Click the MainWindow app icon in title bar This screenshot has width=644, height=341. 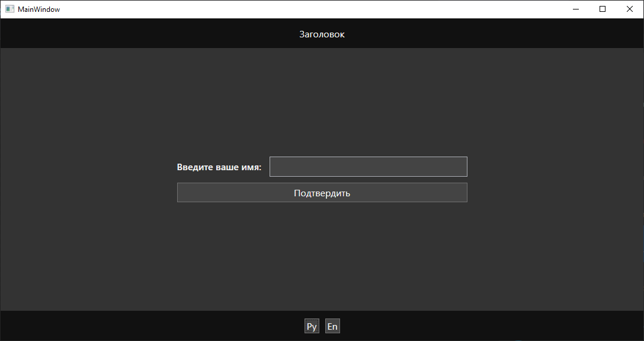[10, 9]
